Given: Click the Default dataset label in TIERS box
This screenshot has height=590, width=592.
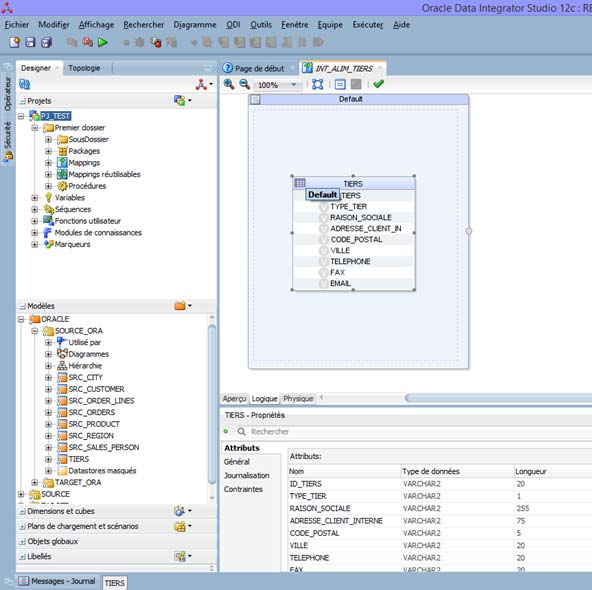Looking at the screenshot, I should 322,195.
